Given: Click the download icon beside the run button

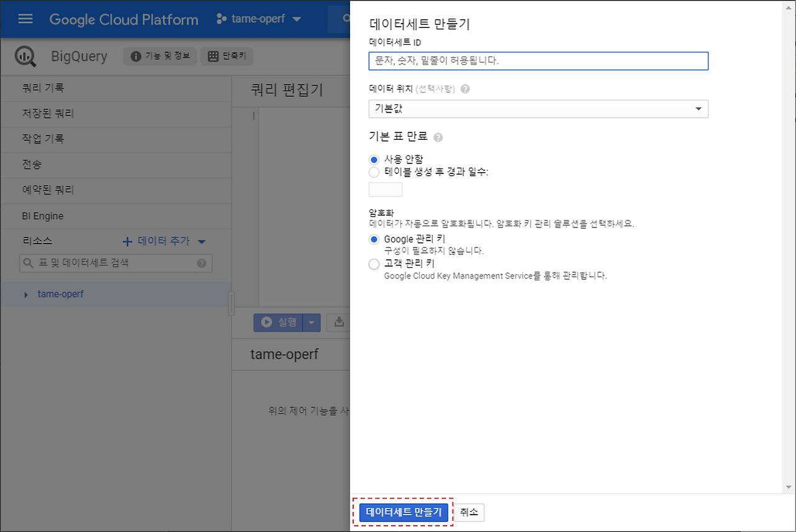Looking at the screenshot, I should coord(339,322).
